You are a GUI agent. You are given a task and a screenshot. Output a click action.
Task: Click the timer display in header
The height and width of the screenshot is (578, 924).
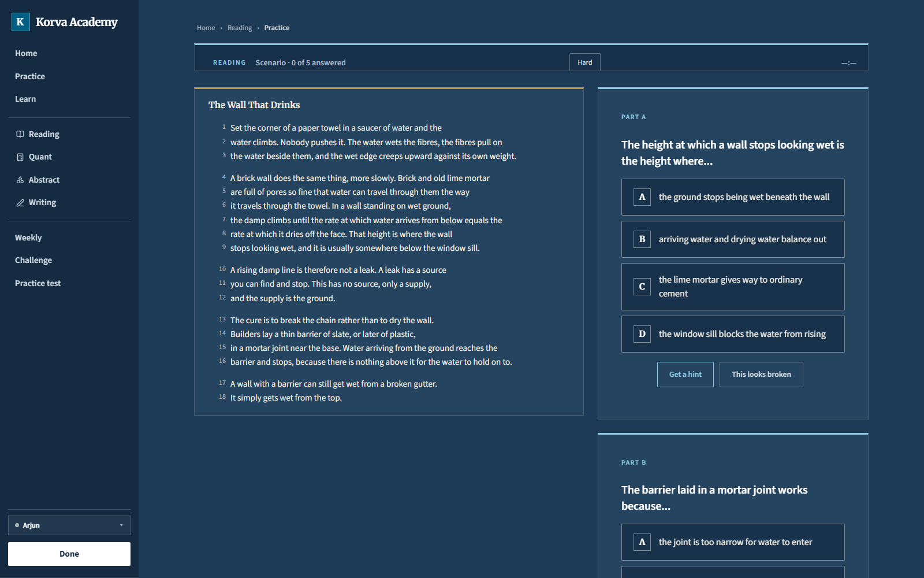tap(848, 62)
